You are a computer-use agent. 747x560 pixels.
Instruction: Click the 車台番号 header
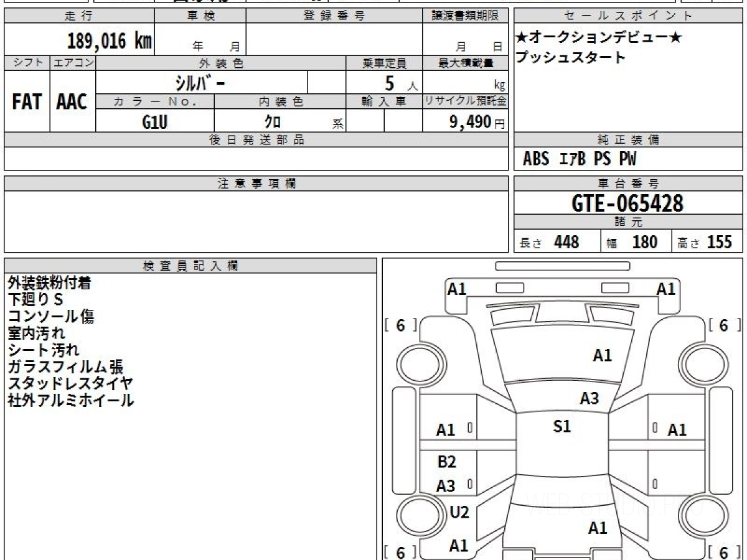[x=629, y=184]
